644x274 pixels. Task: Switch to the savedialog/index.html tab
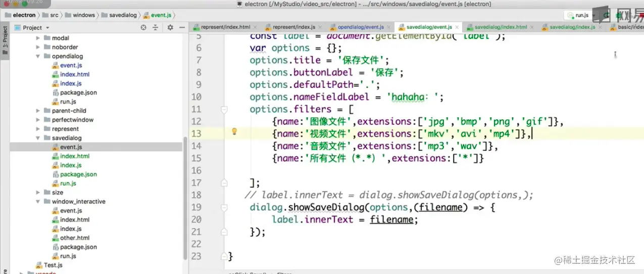(x=500, y=27)
